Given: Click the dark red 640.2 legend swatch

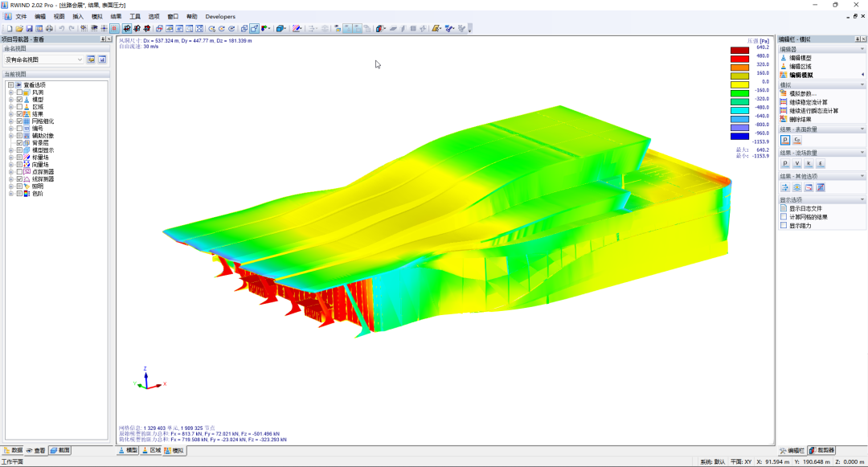Looking at the screenshot, I should click(739, 51).
